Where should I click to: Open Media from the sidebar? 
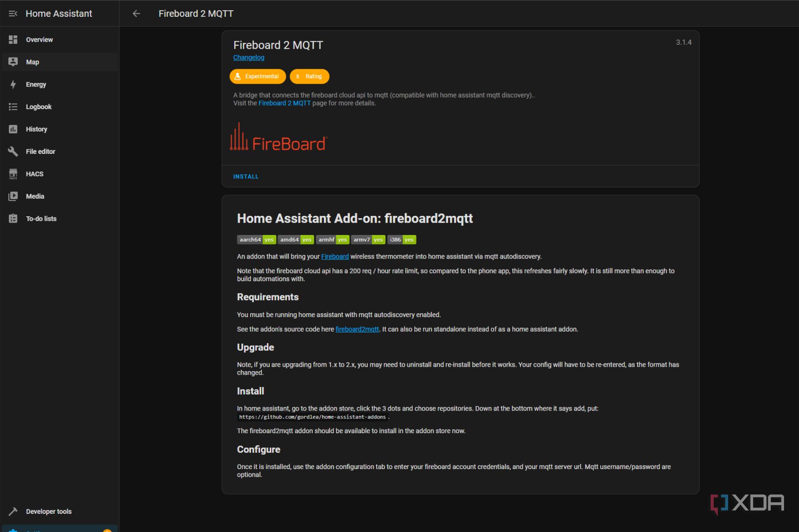60,196
